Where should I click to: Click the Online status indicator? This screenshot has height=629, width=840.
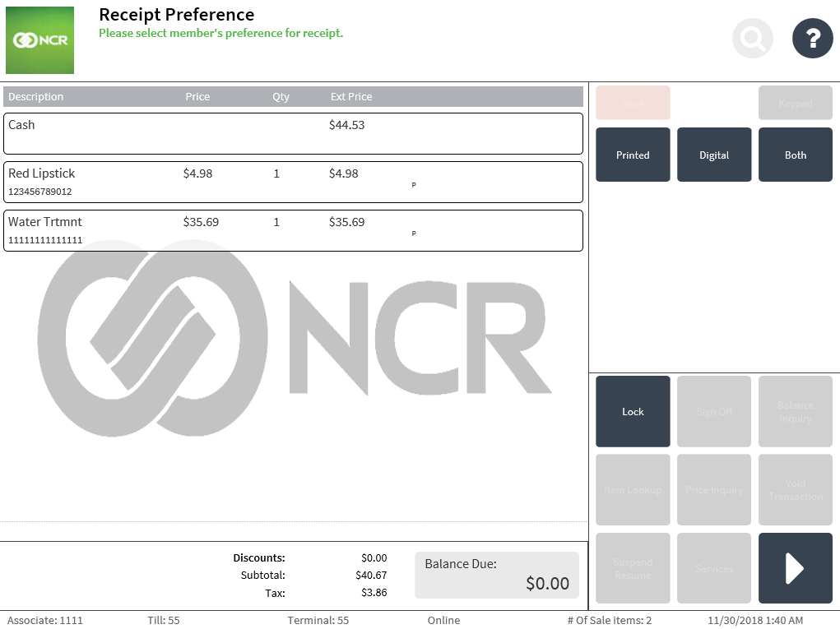click(x=443, y=621)
